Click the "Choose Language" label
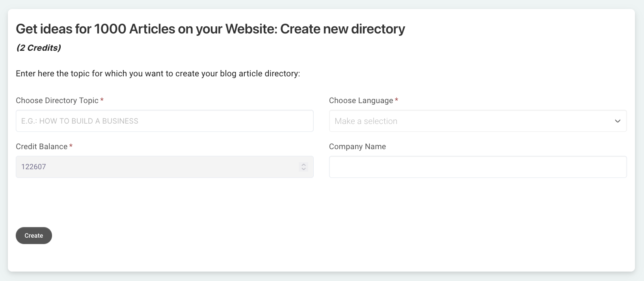 [361, 100]
